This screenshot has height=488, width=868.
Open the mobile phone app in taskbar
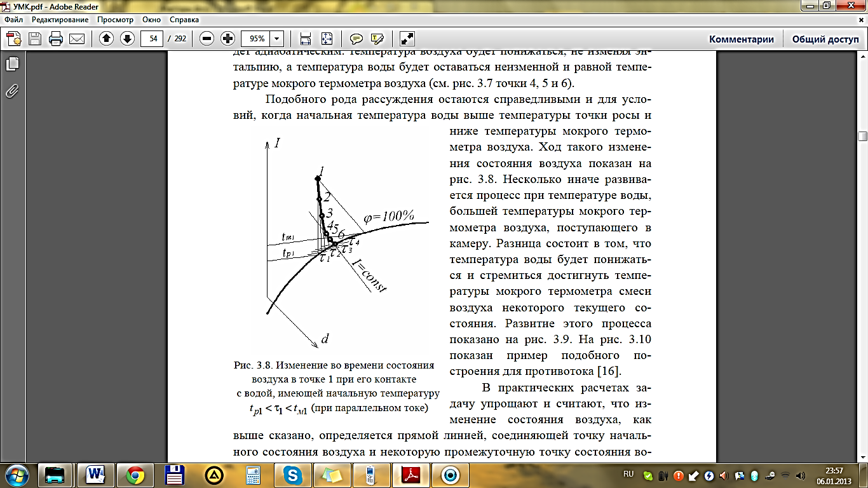click(372, 475)
